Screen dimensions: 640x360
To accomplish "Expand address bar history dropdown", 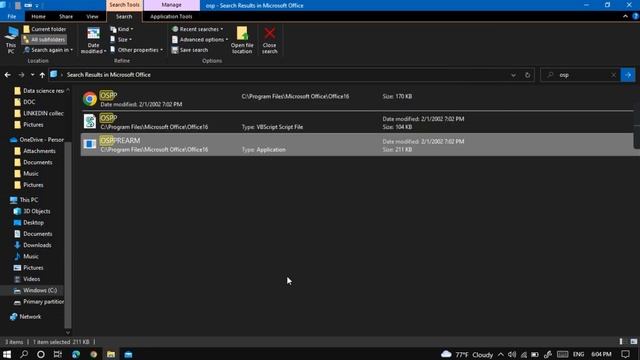I will coord(513,75).
